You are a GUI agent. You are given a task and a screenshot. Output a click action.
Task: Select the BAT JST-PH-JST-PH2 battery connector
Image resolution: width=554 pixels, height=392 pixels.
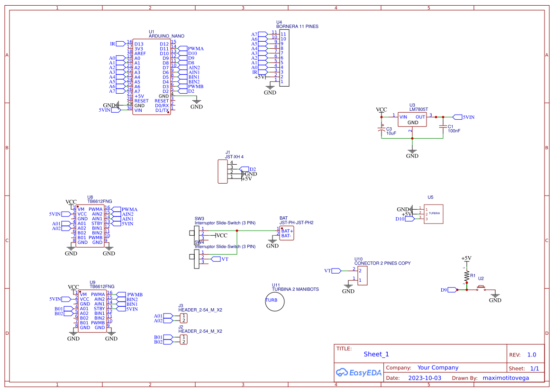(x=286, y=232)
